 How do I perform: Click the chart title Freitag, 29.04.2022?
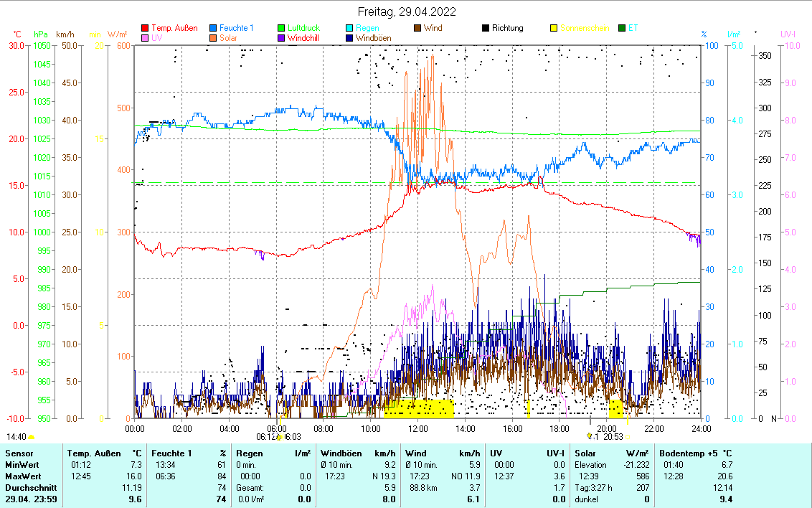click(x=406, y=11)
